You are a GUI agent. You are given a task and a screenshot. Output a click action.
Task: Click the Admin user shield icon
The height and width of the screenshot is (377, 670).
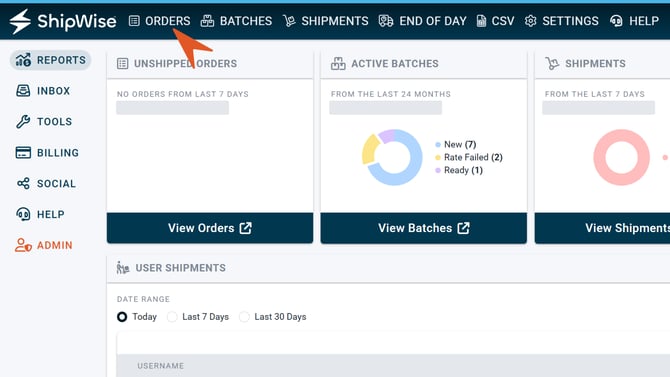point(23,245)
